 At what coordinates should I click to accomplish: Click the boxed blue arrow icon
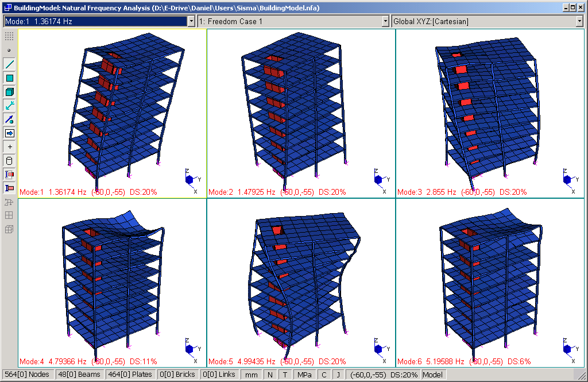(9, 133)
